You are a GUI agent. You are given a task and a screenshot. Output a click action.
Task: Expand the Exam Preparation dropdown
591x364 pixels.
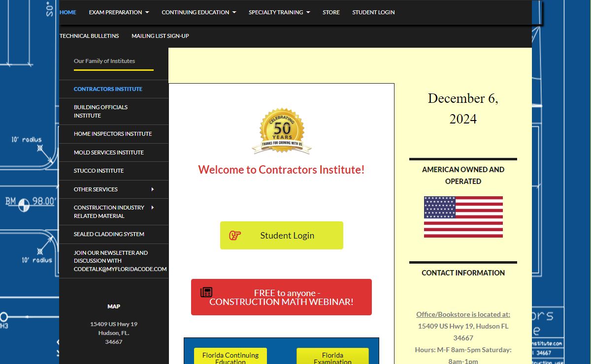click(x=119, y=12)
